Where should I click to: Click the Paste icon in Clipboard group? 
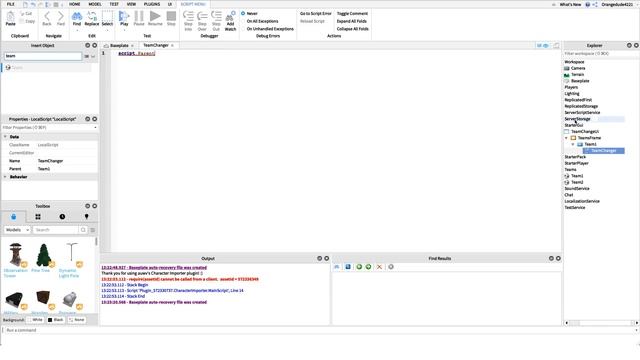[x=10, y=18]
